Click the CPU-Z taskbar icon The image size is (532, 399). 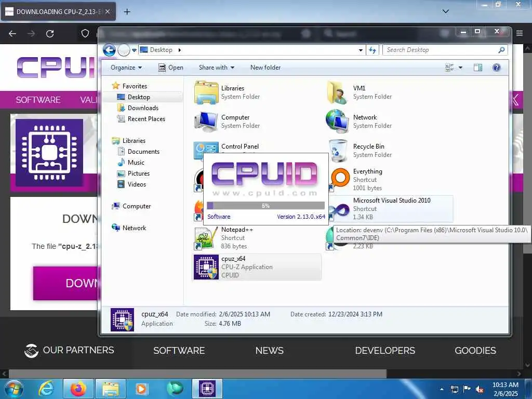[207, 389]
